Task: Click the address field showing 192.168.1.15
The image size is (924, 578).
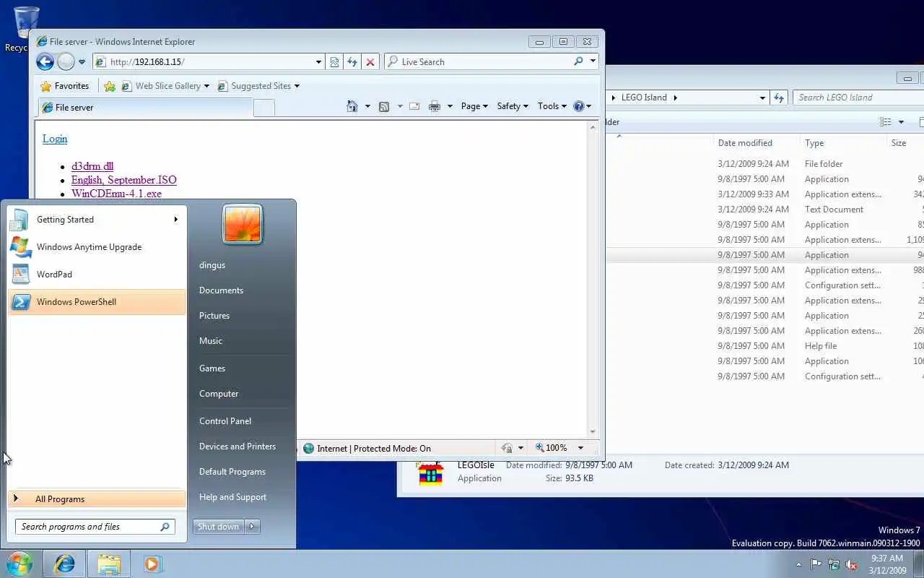Action: [x=204, y=62]
